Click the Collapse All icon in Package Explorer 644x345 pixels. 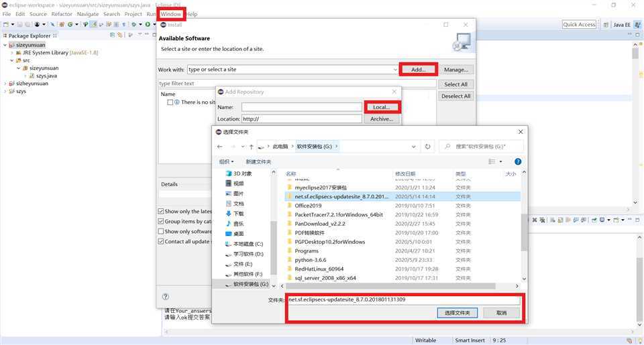[113, 36]
